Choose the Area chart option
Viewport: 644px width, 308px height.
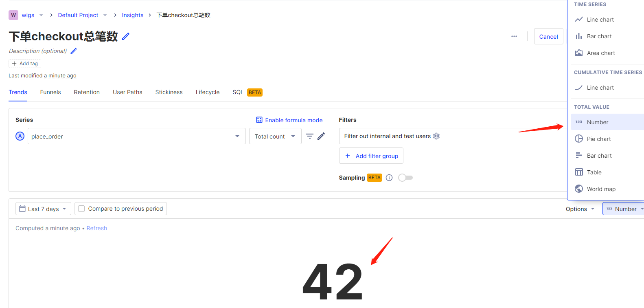click(x=607, y=53)
